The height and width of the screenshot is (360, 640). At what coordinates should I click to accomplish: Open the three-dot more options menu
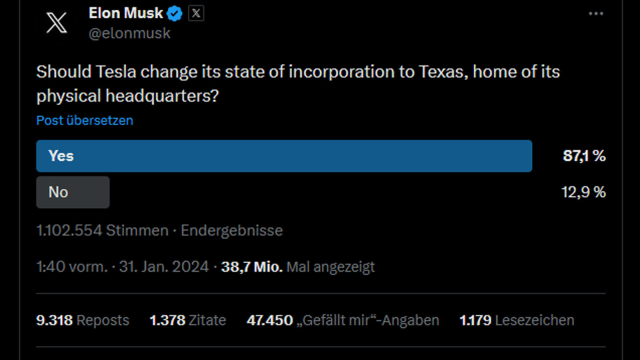click(596, 13)
